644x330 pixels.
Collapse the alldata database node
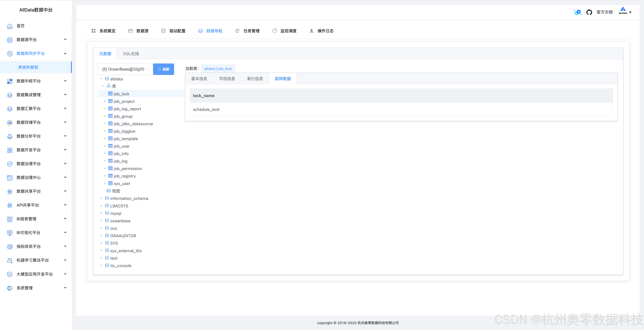click(x=101, y=79)
